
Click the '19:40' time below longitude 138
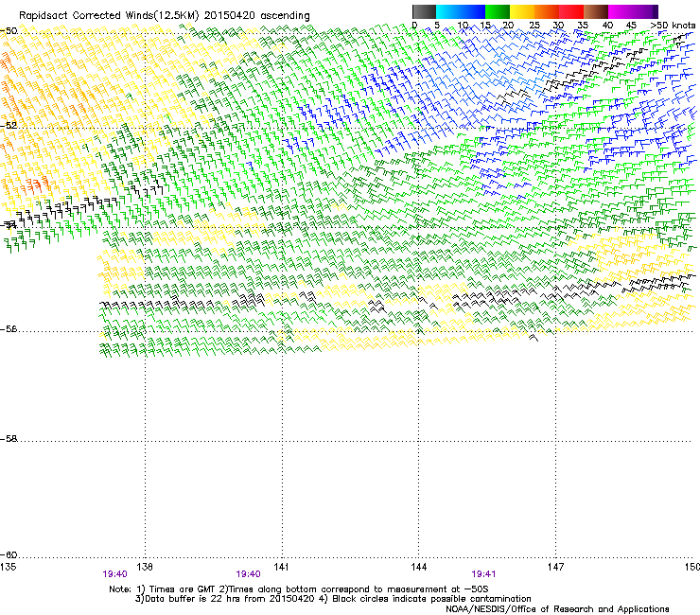(x=114, y=574)
